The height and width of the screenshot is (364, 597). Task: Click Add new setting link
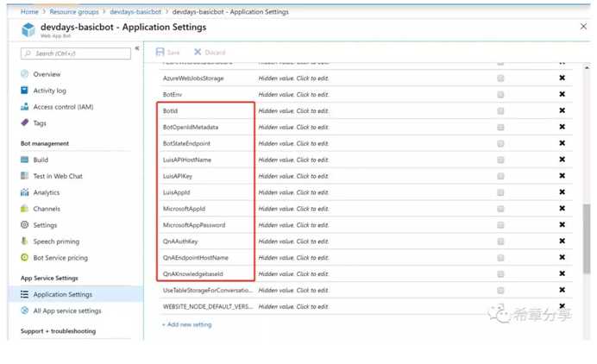[187, 325]
